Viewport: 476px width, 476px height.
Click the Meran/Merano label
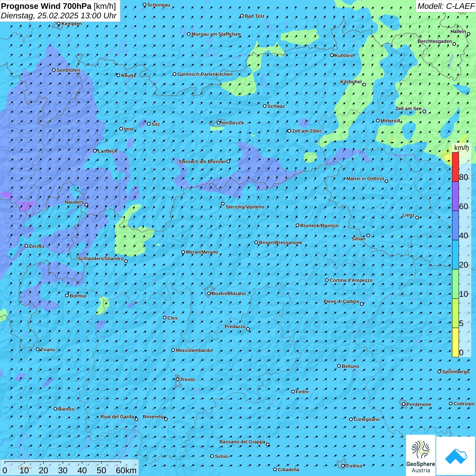pos(202,252)
